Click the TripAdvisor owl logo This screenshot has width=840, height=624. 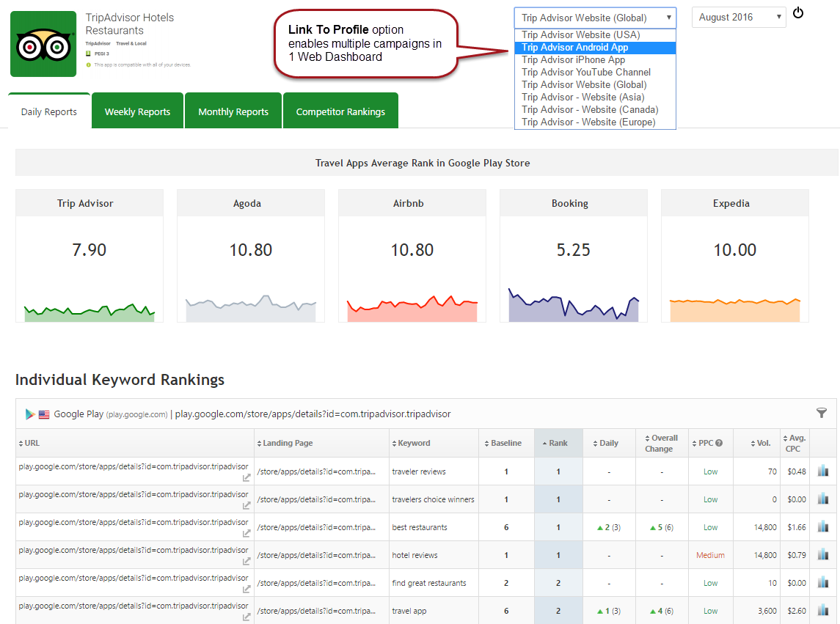(x=43, y=44)
